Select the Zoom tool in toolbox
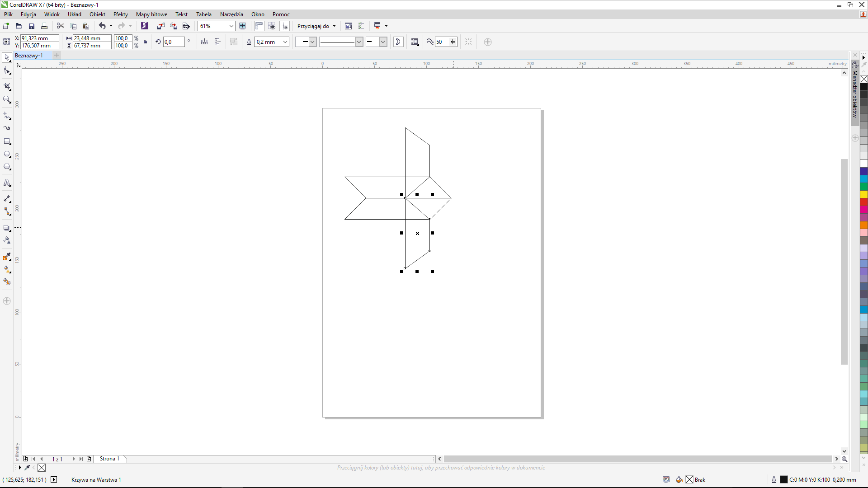The image size is (868, 488). click(x=7, y=99)
